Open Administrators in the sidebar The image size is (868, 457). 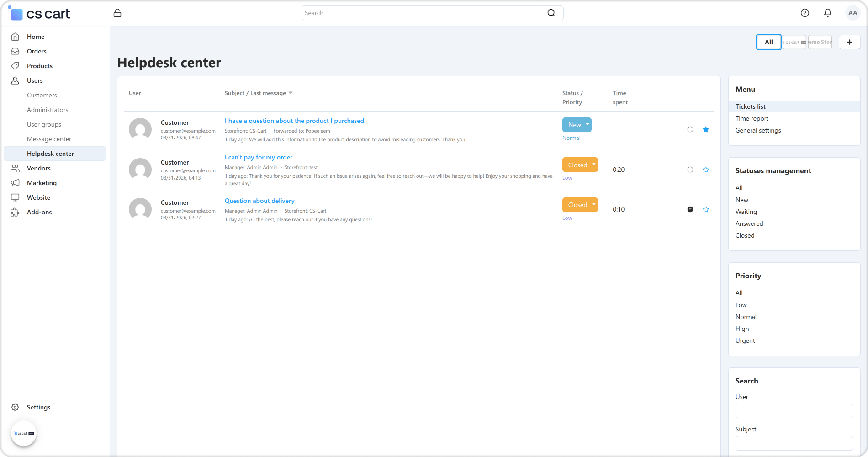point(48,110)
